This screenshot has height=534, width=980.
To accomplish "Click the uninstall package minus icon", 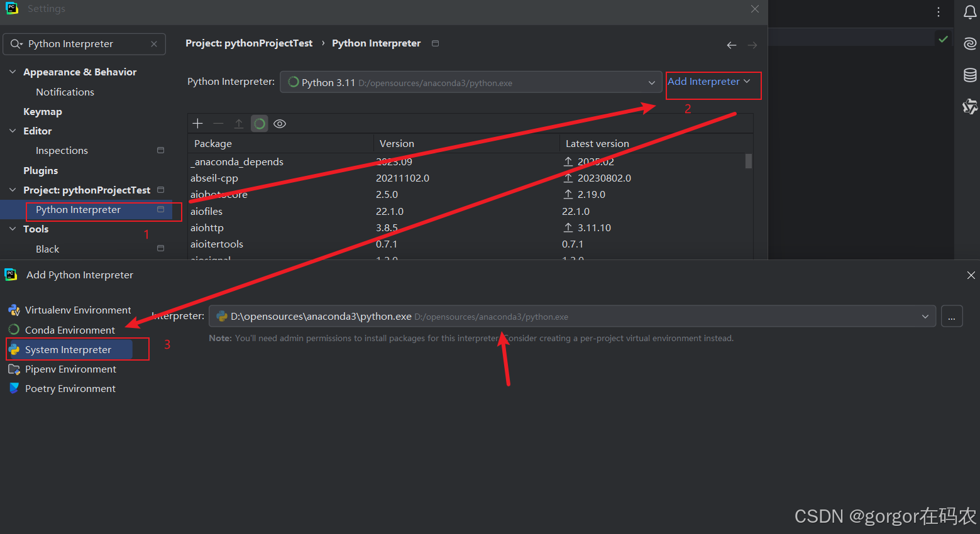I will tap(218, 124).
